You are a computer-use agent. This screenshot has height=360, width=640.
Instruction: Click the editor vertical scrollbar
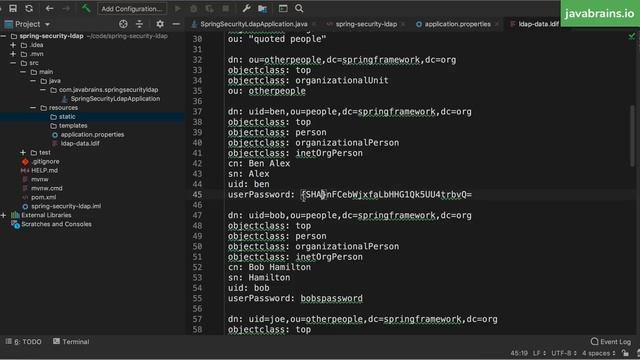[x=632, y=136]
